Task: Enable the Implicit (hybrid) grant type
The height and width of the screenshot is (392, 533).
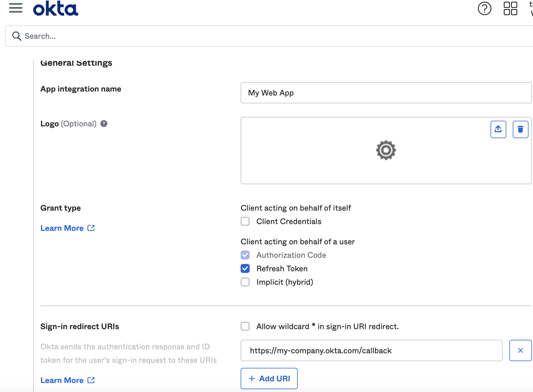Action: pyautogui.click(x=245, y=282)
